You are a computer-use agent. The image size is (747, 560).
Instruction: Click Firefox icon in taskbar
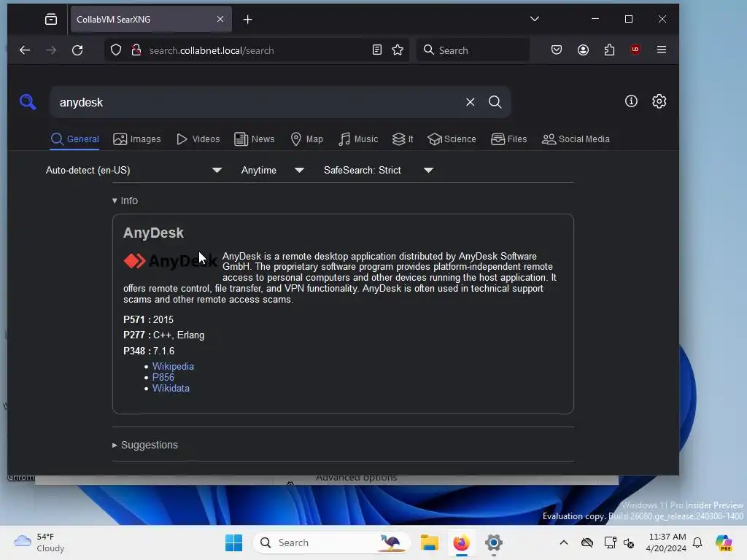coord(461,542)
